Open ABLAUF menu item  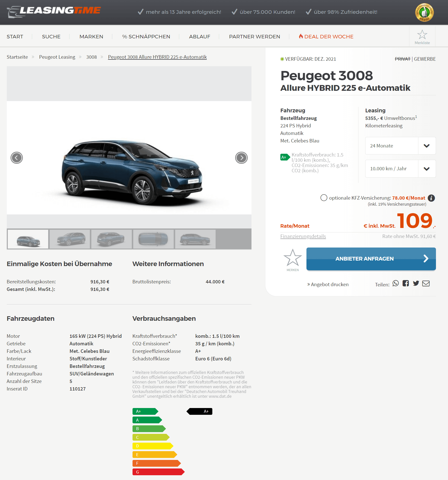pyautogui.click(x=200, y=37)
